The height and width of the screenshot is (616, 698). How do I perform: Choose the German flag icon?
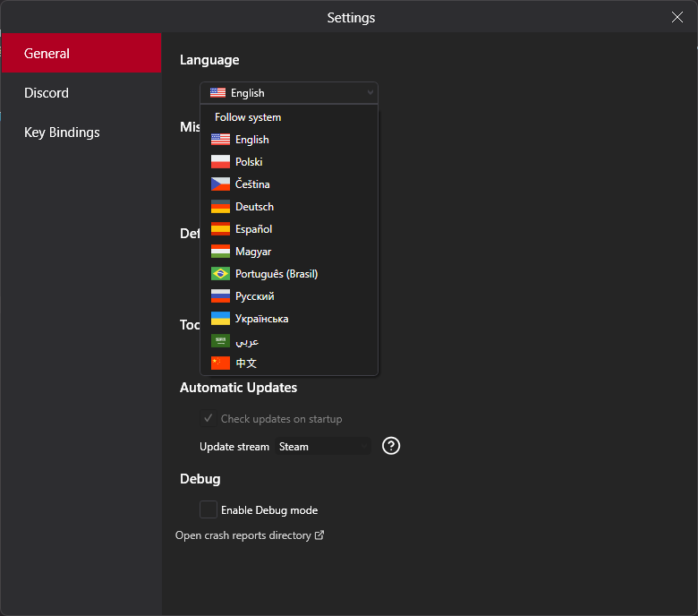pyautogui.click(x=220, y=207)
